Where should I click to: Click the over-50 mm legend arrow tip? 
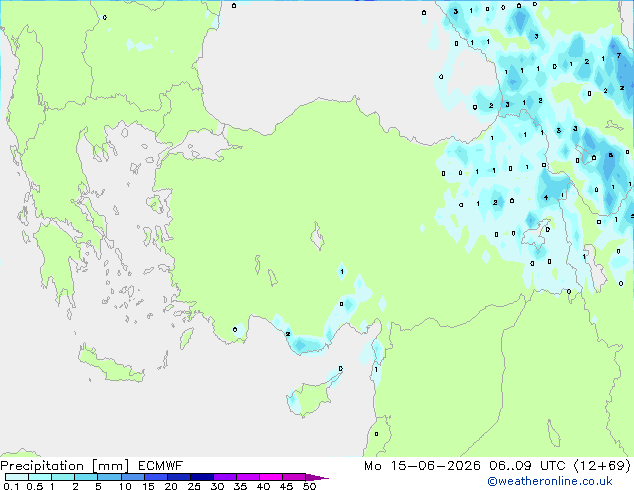coord(317,477)
